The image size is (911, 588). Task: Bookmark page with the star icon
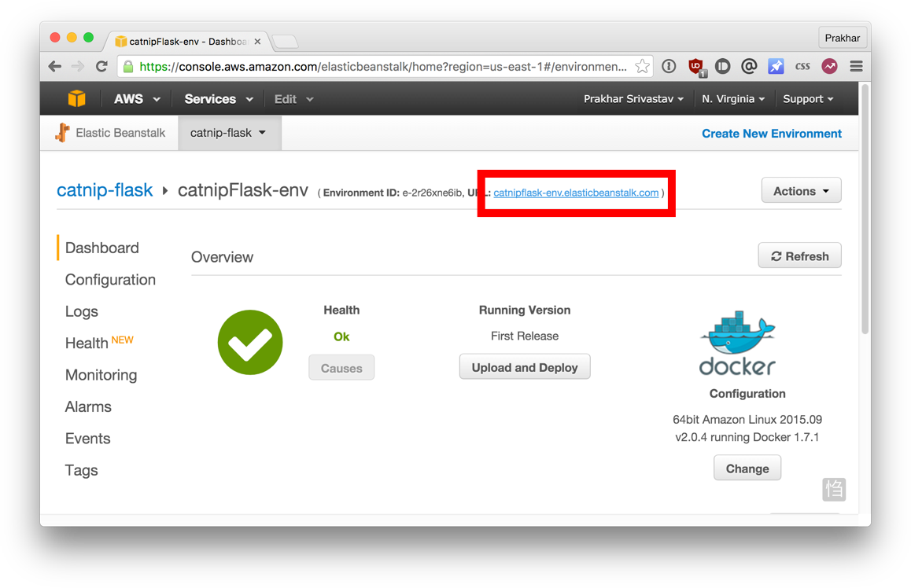642,66
